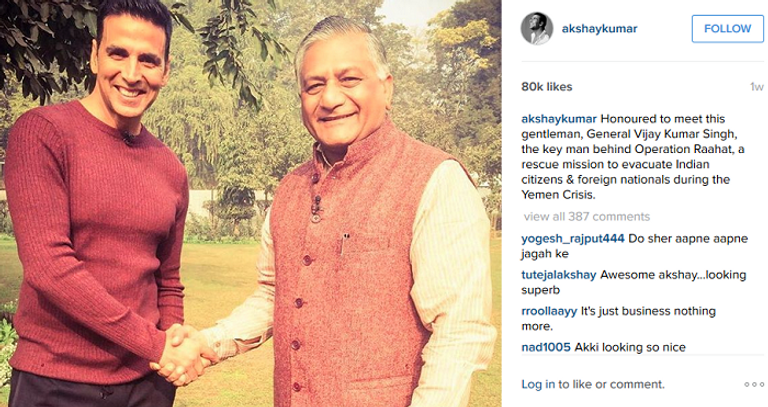This screenshot has width=768, height=407.
Task: Open rroollaayy commenter profile
Action: (x=549, y=311)
